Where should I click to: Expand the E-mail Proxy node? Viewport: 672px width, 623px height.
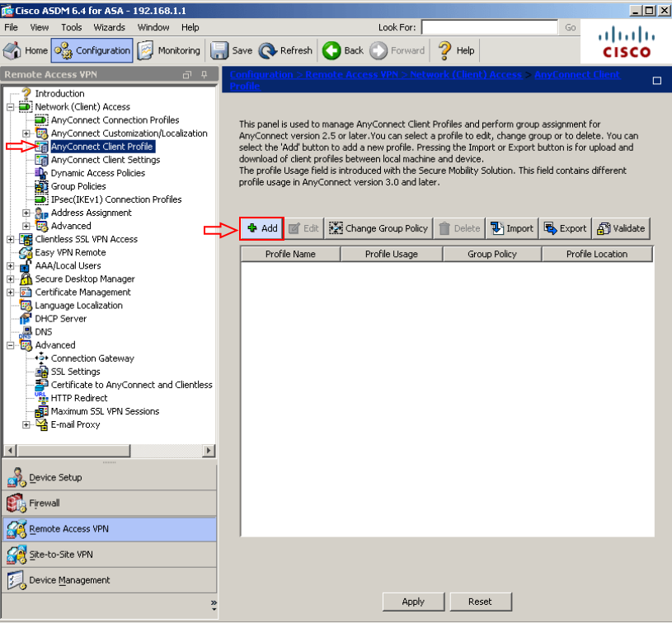pos(26,424)
